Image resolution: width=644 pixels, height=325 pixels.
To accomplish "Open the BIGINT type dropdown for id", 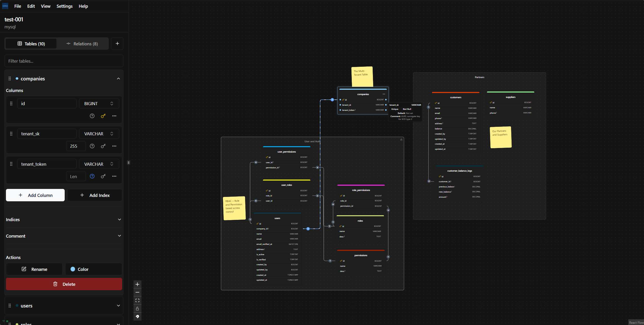I will coord(99,103).
